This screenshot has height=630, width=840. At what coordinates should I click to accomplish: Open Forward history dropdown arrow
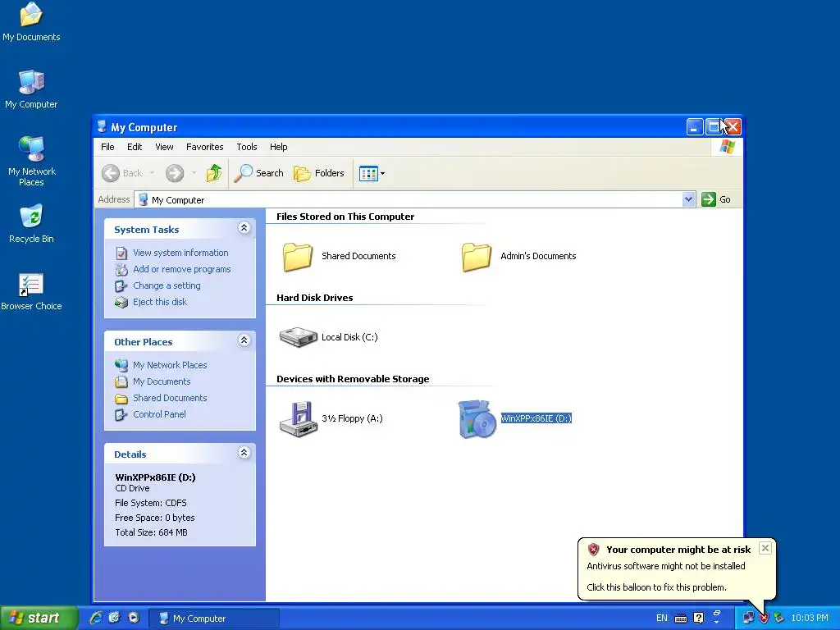click(x=194, y=173)
